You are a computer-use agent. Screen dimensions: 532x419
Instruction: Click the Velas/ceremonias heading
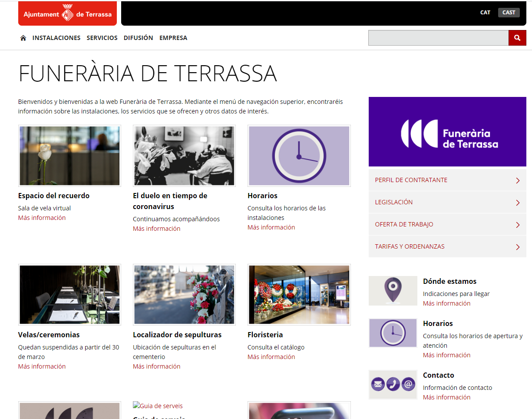(x=49, y=335)
